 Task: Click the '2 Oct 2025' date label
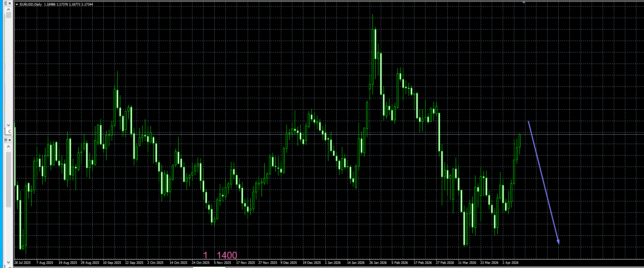click(x=155, y=263)
